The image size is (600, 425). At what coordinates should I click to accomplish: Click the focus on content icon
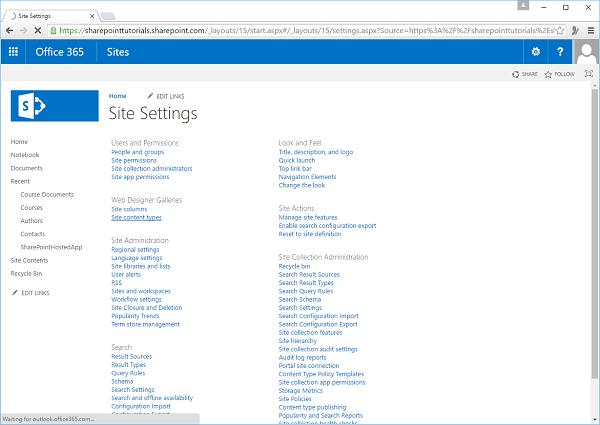[x=589, y=74]
